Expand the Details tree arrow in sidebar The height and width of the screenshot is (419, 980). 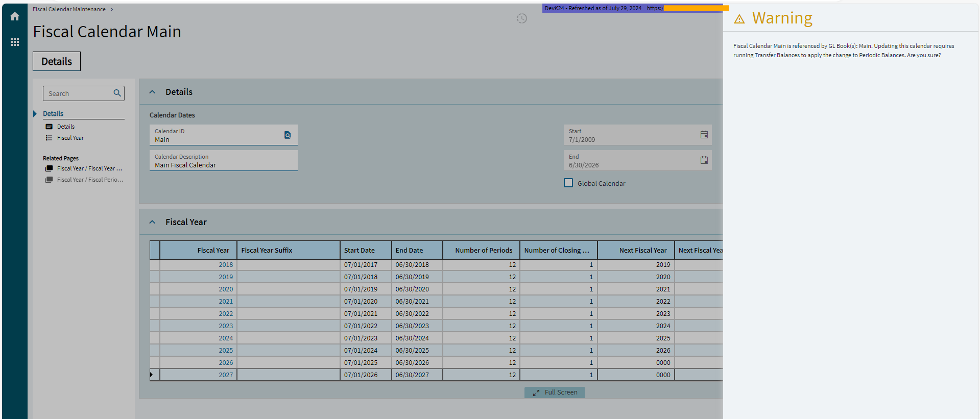(35, 114)
